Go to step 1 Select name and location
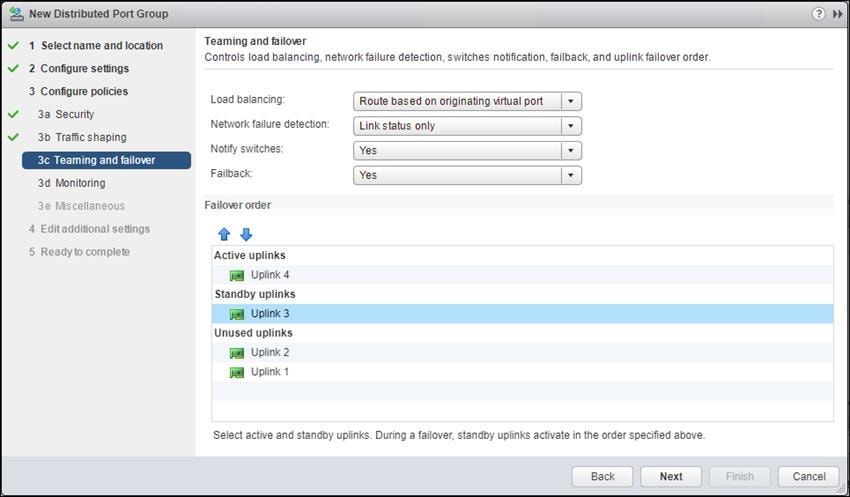 pos(96,46)
